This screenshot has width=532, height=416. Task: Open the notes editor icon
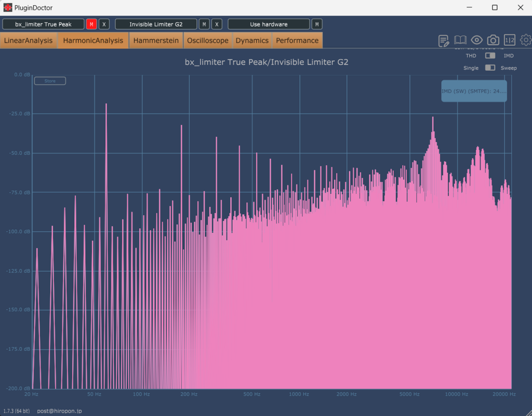[x=444, y=41]
